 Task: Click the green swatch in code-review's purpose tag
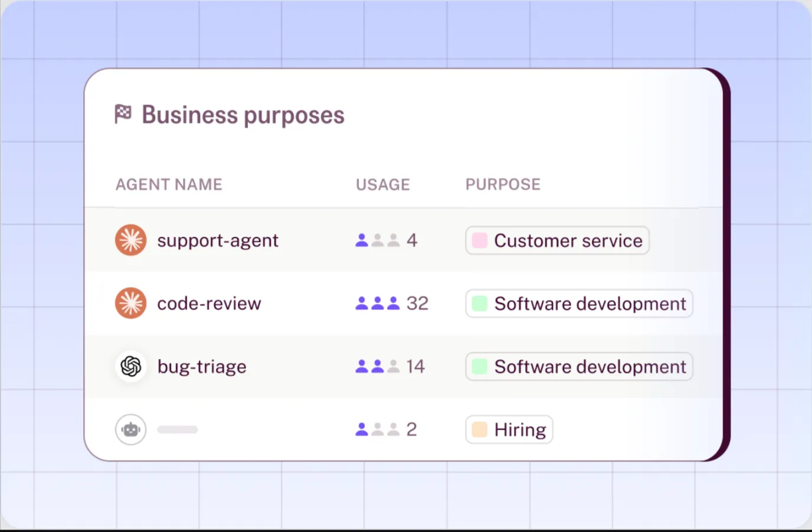[480, 303]
